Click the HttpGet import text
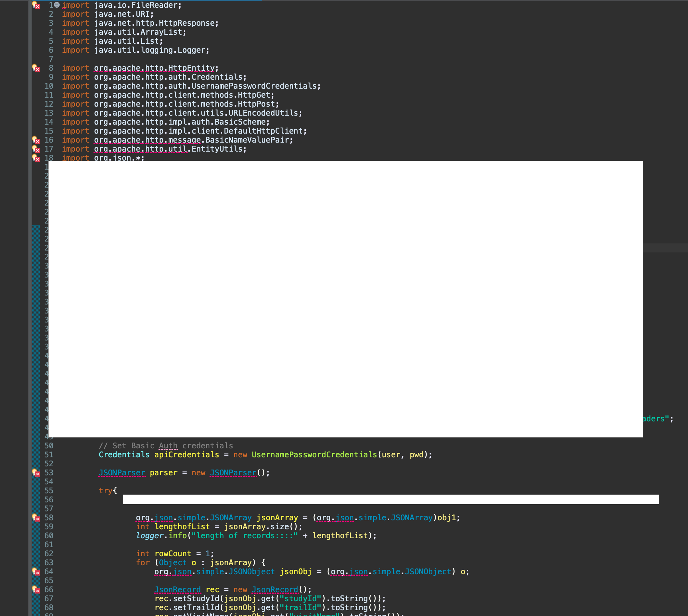This screenshot has height=616, width=688. click(x=184, y=95)
